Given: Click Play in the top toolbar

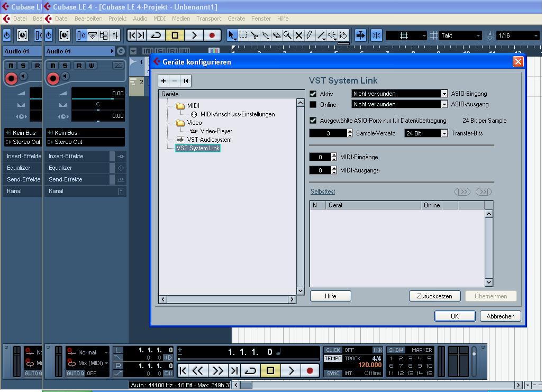Looking at the screenshot, I should [194, 35].
